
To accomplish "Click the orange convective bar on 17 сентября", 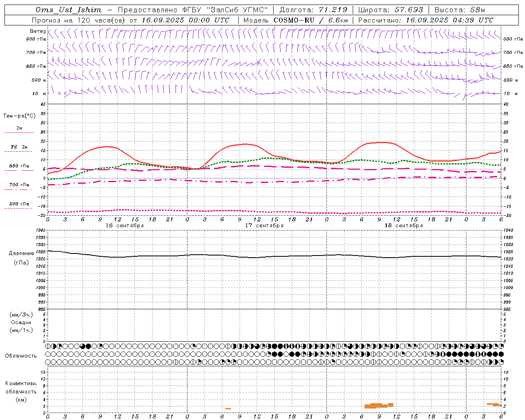I will [x=228, y=409].
